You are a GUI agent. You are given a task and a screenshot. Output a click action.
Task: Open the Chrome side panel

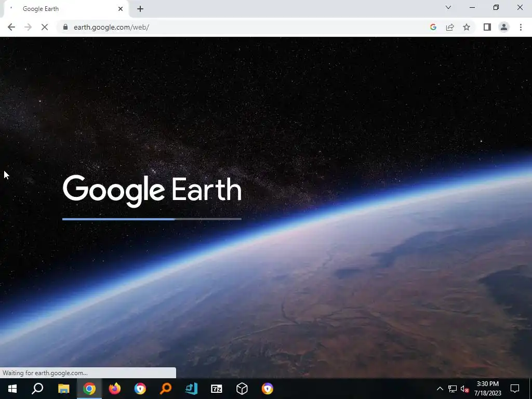pos(487,27)
